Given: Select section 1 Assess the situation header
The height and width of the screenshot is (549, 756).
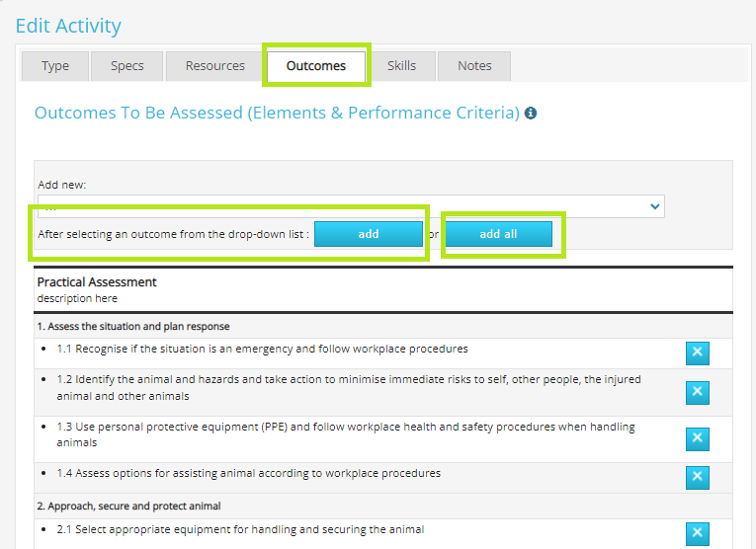Looking at the screenshot, I should (x=133, y=326).
